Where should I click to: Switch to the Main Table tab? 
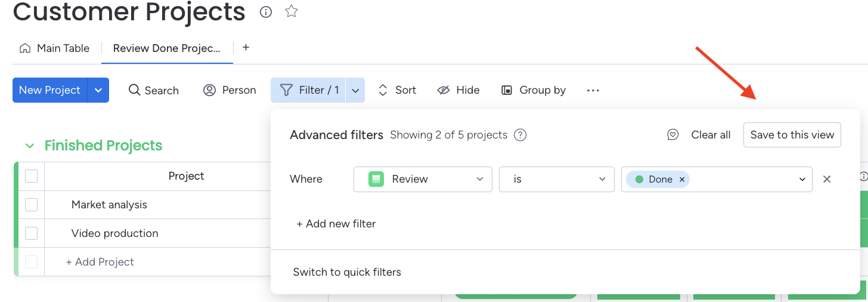pos(55,48)
